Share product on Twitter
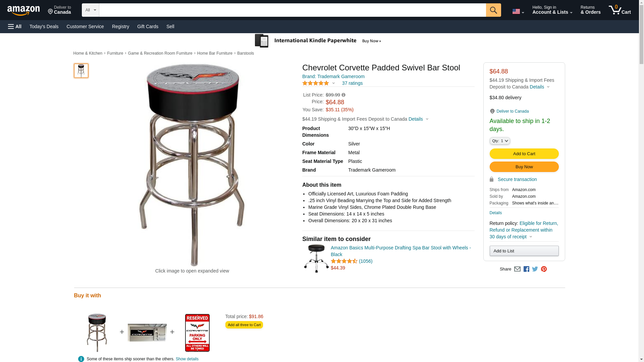644x362 pixels. tap(535, 269)
